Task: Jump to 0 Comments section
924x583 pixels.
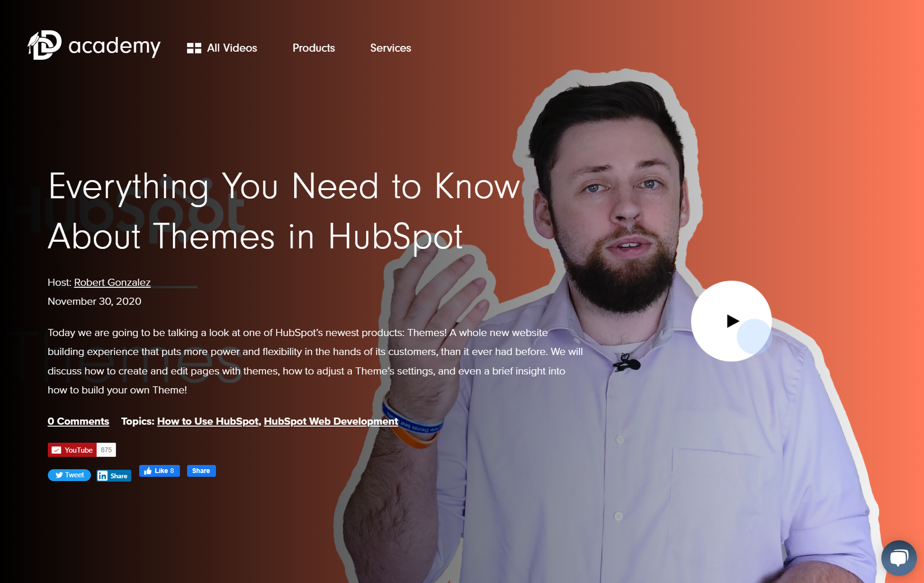Action: 78,421
